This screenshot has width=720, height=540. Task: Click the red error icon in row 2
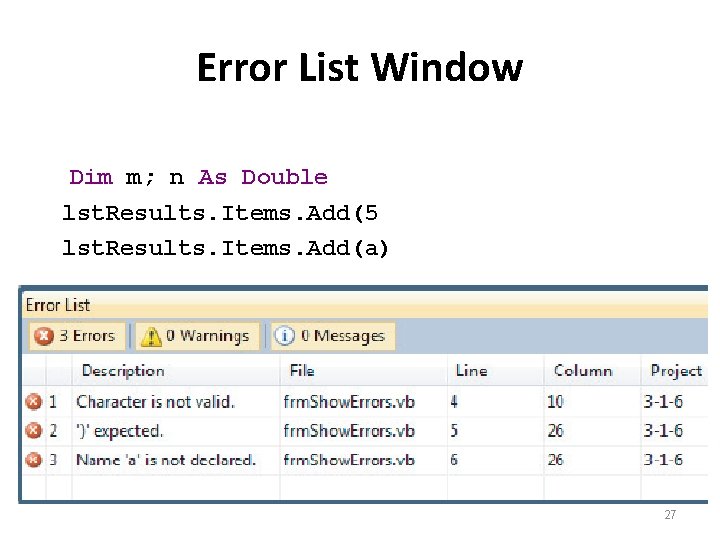(34, 431)
